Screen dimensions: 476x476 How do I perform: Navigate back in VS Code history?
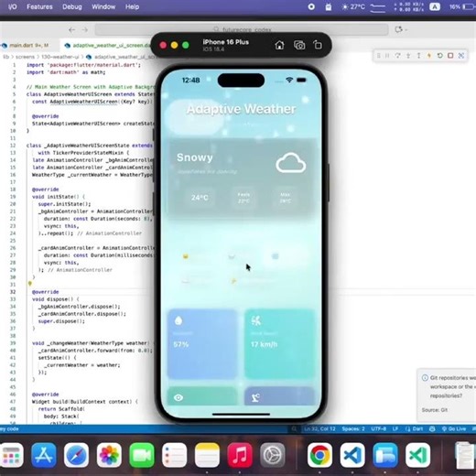coord(71,30)
